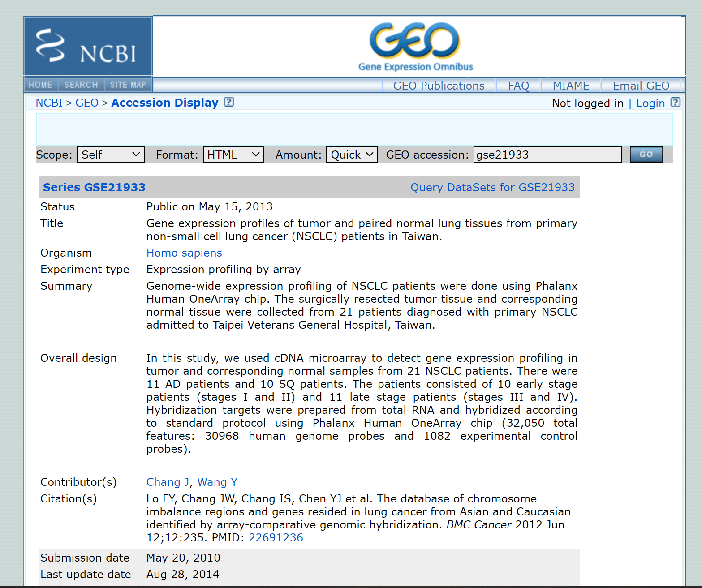702x588 pixels.
Task: Open the SITE MAP menu item
Action: tap(128, 85)
